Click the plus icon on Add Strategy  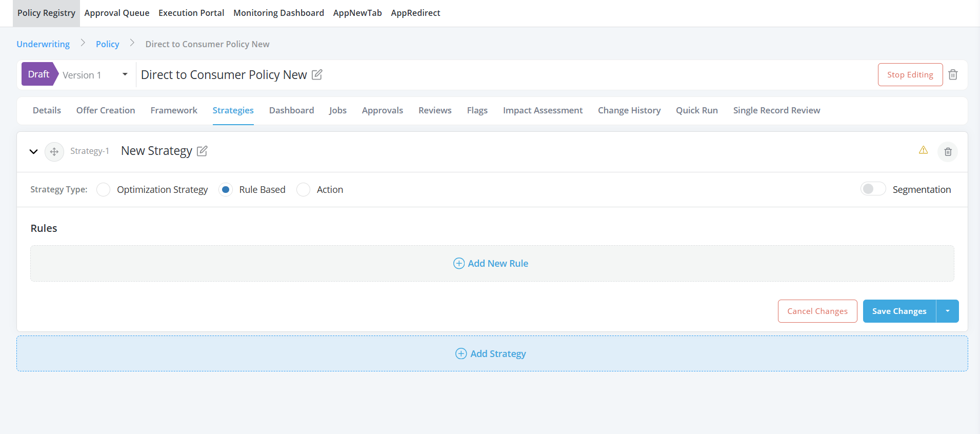click(x=461, y=354)
